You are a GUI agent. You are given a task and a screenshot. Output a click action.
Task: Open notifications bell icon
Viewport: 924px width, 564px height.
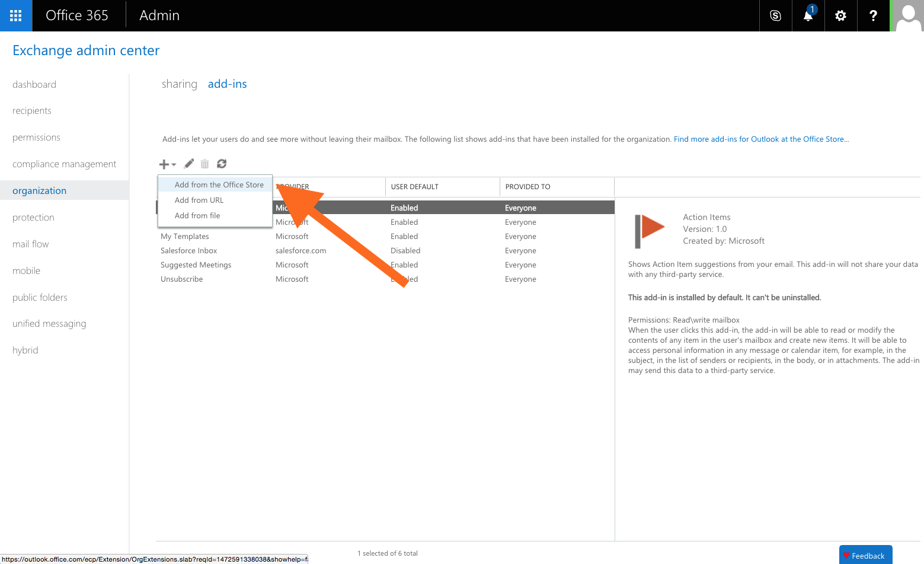pos(808,15)
